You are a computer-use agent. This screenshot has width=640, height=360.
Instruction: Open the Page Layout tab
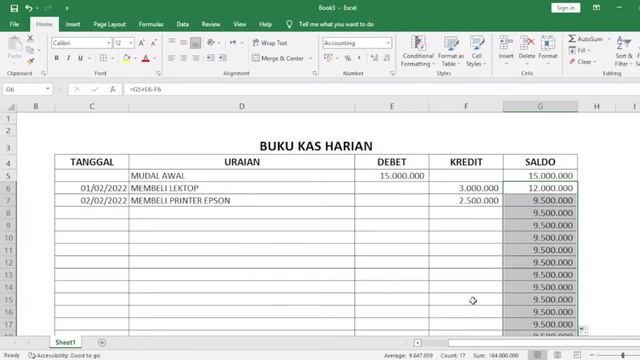(x=109, y=24)
